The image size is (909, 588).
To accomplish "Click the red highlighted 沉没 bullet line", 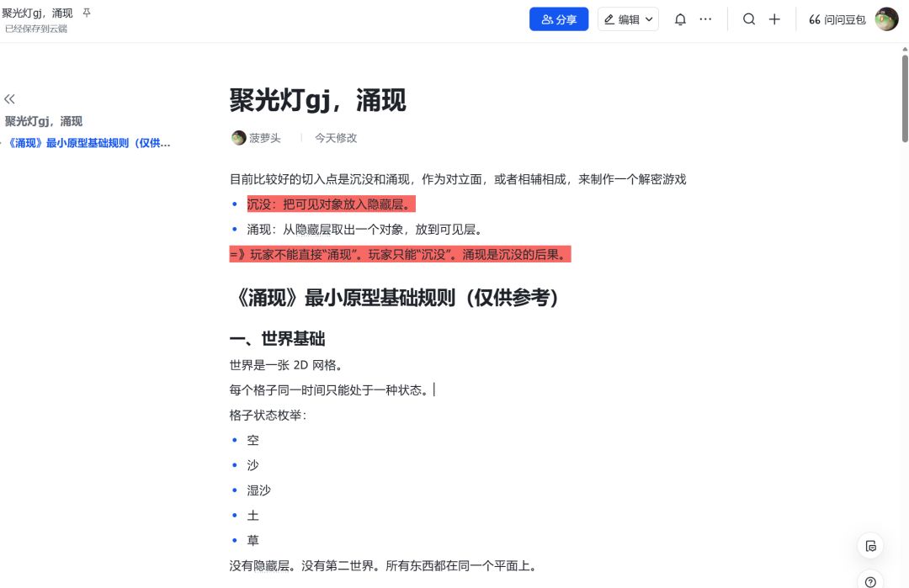I will click(331, 204).
